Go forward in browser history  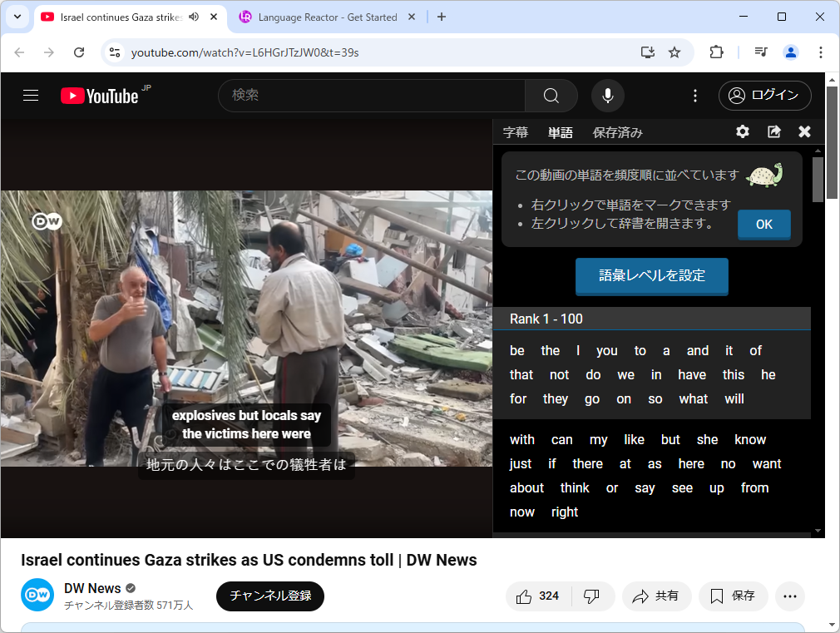(49, 52)
